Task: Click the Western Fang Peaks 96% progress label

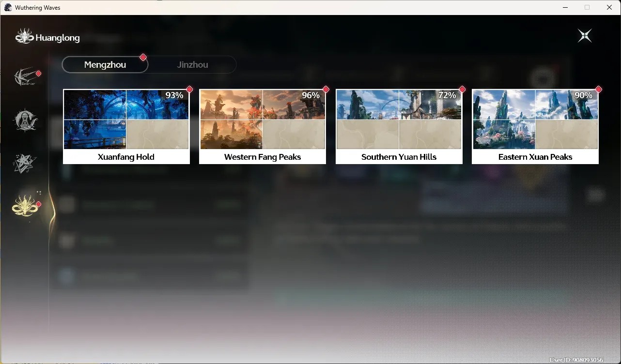Action: point(310,95)
